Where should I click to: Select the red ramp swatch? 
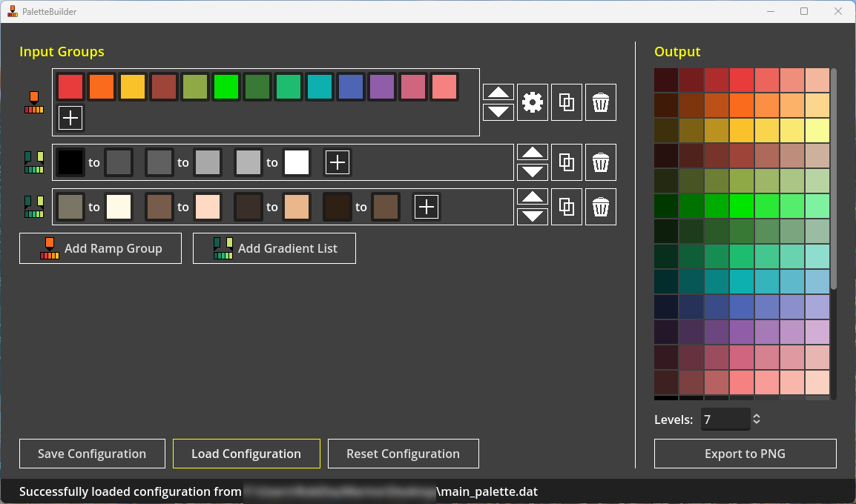pyautogui.click(x=70, y=87)
